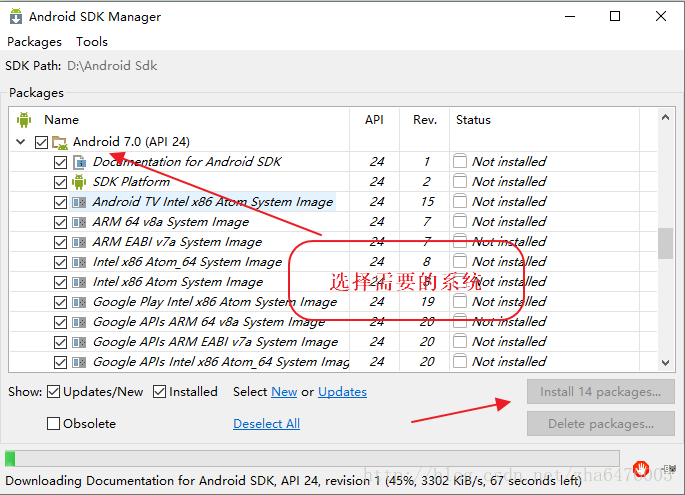Uncheck ARM 64 v8a System Image checkbox
The width and height of the screenshot is (685, 495).
[60, 222]
